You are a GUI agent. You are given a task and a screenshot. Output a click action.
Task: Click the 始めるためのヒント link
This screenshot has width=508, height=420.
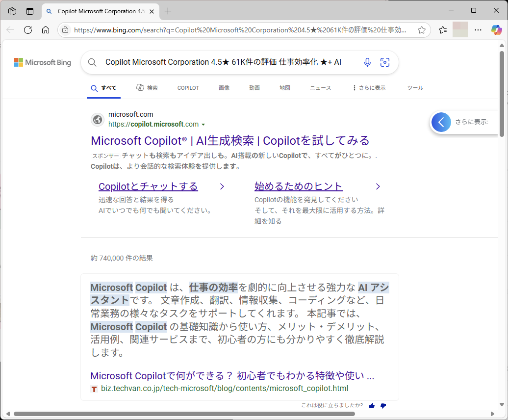298,186
